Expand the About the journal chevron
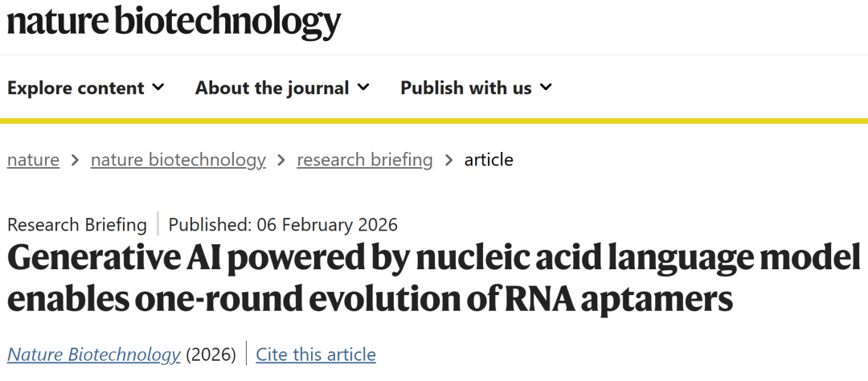868x381 pixels. (363, 87)
